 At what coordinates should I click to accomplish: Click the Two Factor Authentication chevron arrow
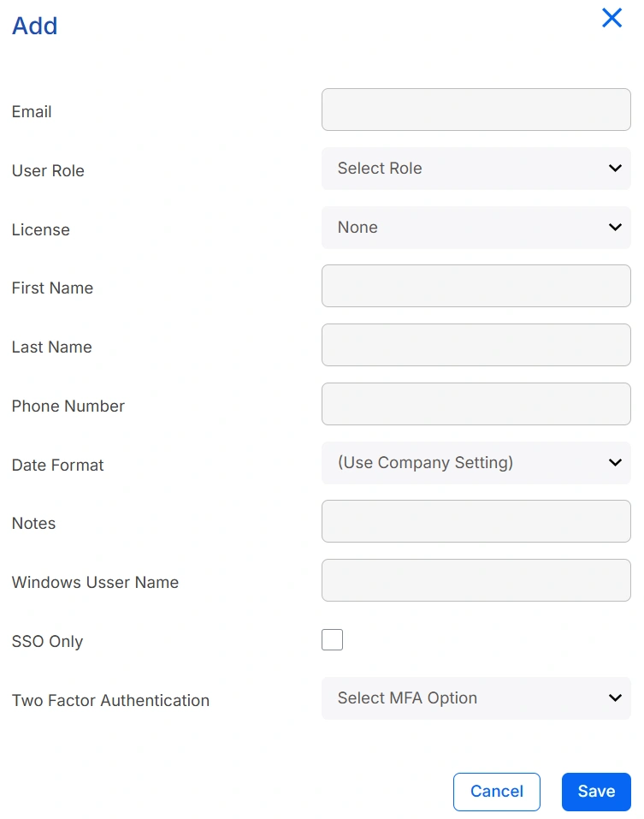pyautogui.click(x=615, y=697)
